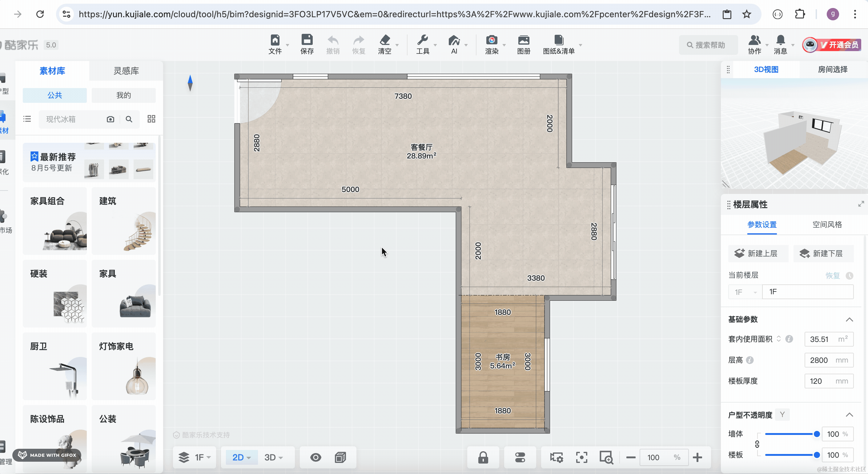Click Chrome extensions puzzle icon

point(800,14)
